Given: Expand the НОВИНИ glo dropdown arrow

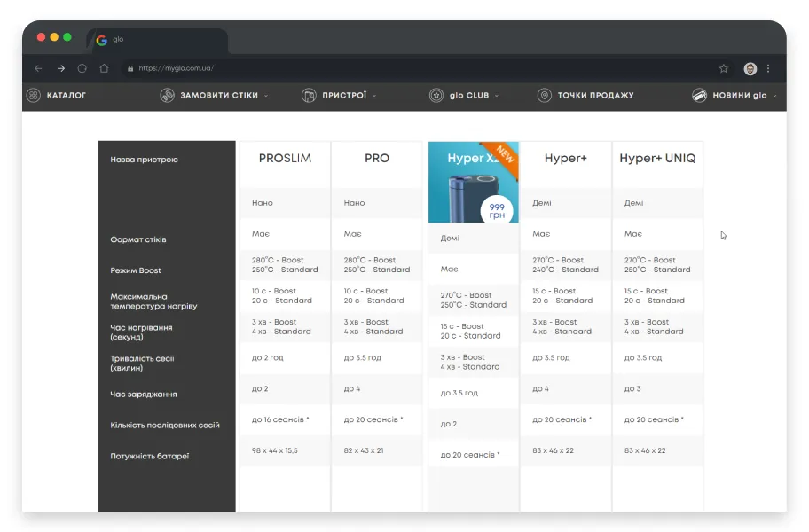Looking at the screenshot, I should pos(775,96).
